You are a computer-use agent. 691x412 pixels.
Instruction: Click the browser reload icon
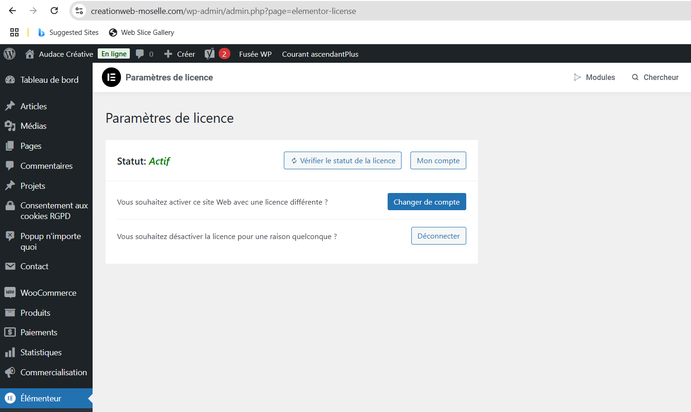tap(53, 10)
